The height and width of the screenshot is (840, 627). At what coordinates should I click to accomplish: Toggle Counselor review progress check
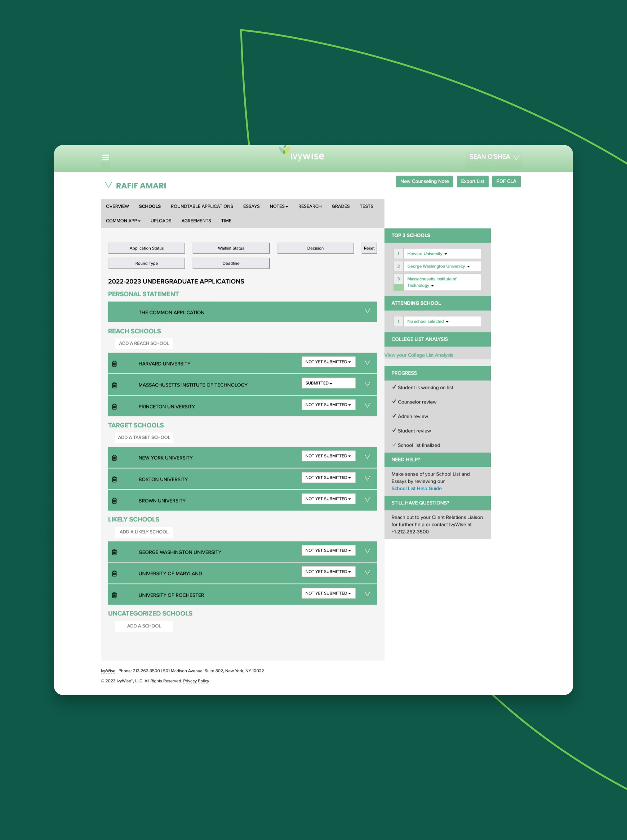pos(394,402)
